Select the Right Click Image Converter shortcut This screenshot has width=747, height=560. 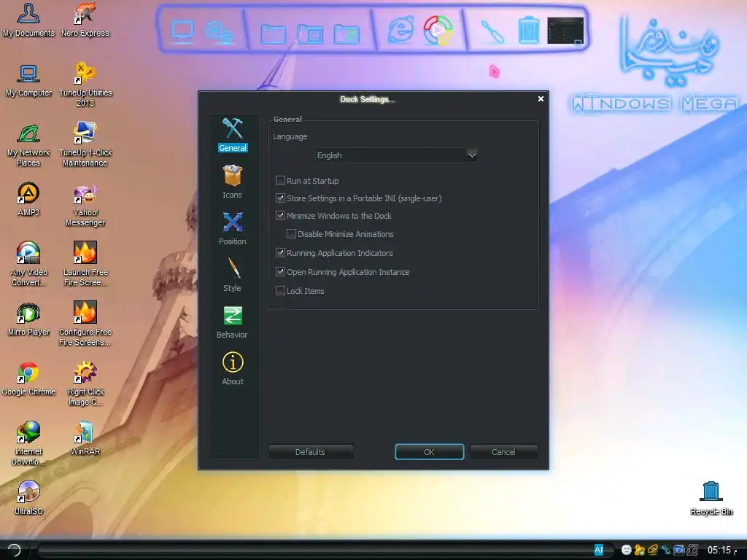coord(85,384)
